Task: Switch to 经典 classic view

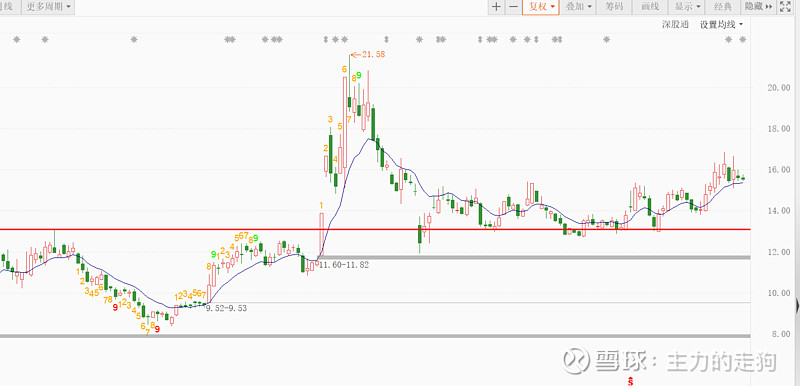Action: [723, 7]
